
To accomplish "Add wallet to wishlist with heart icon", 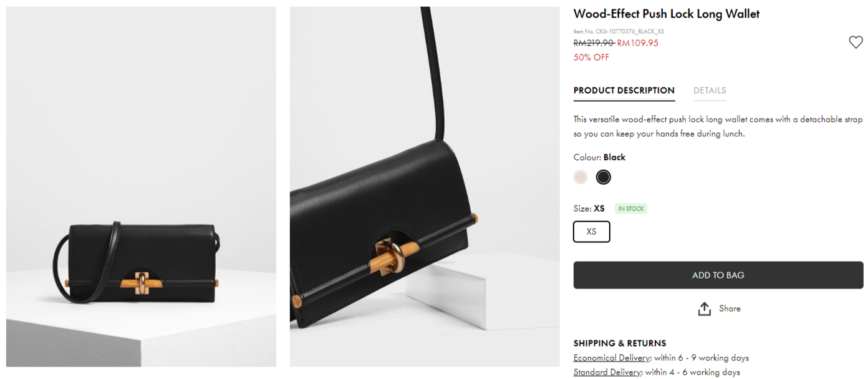I will coord(856,42).
